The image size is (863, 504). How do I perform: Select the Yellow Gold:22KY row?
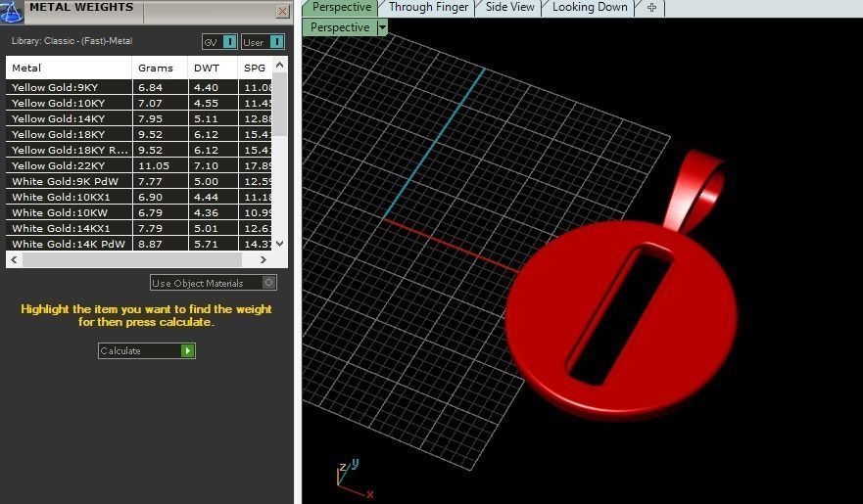pos(139,165)
